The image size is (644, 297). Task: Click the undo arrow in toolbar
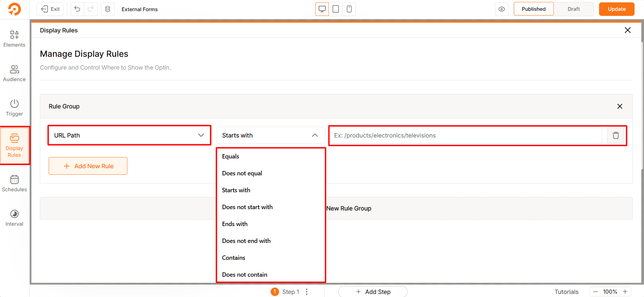(77, 9)
